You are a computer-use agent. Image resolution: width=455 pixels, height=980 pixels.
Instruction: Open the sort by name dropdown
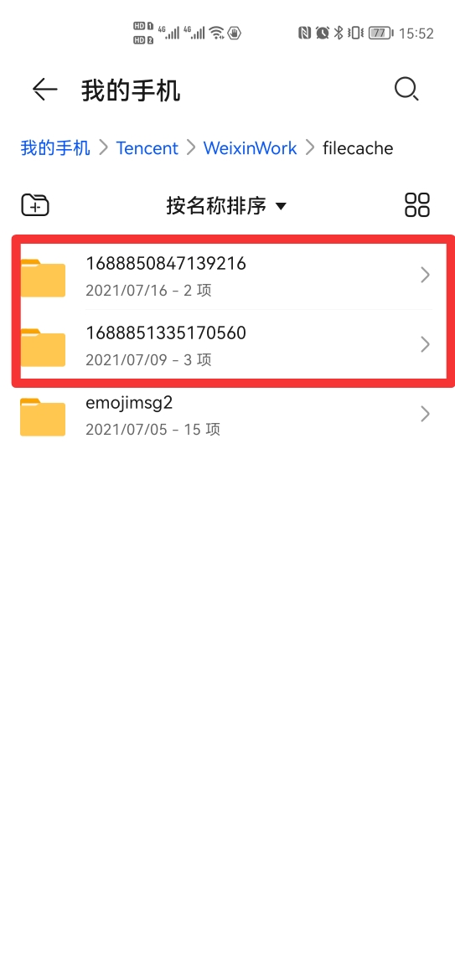click(x=226, y=205)
